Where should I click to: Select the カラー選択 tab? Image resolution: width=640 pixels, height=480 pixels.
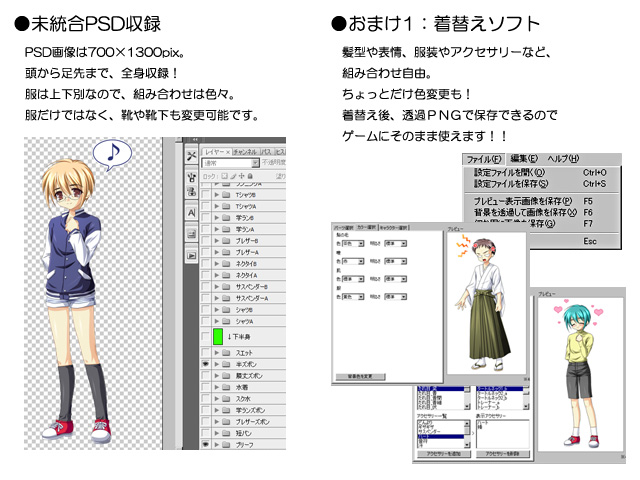[367, 227]
